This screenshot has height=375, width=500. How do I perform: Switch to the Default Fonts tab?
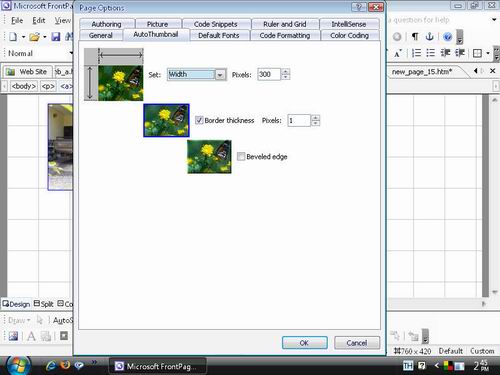click(x=219, y=35)
